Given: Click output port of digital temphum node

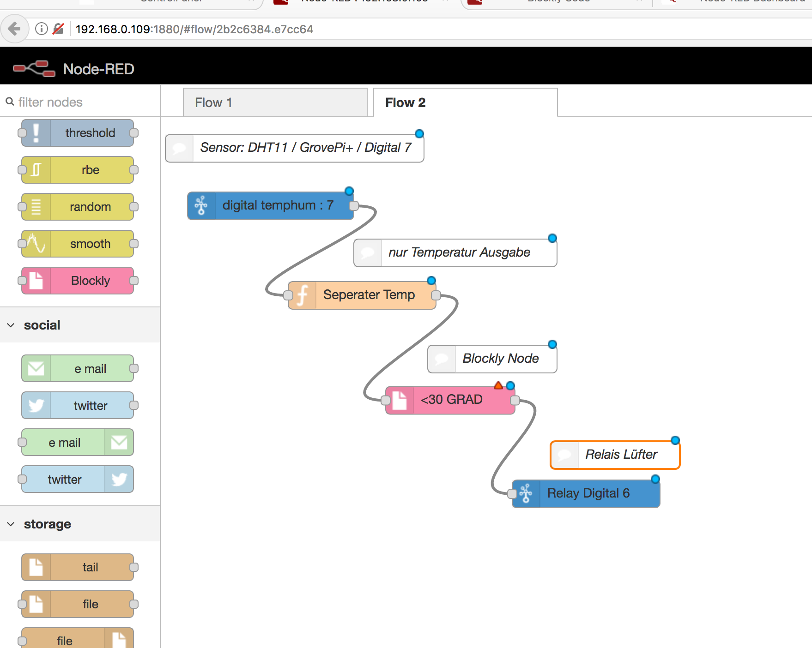Looking at the screenshot, I should point(354,206).
